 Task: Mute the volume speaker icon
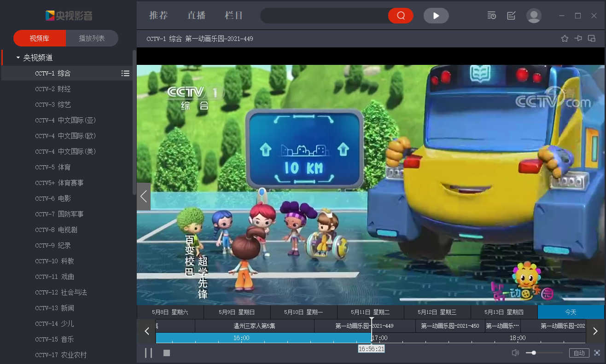click(x=515, y=353)
